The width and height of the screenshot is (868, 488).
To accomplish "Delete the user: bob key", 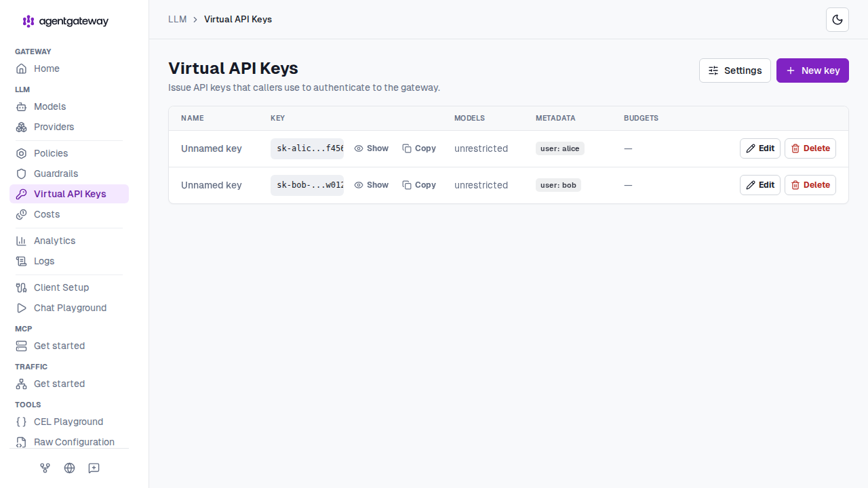I will [x=810, y=185].
